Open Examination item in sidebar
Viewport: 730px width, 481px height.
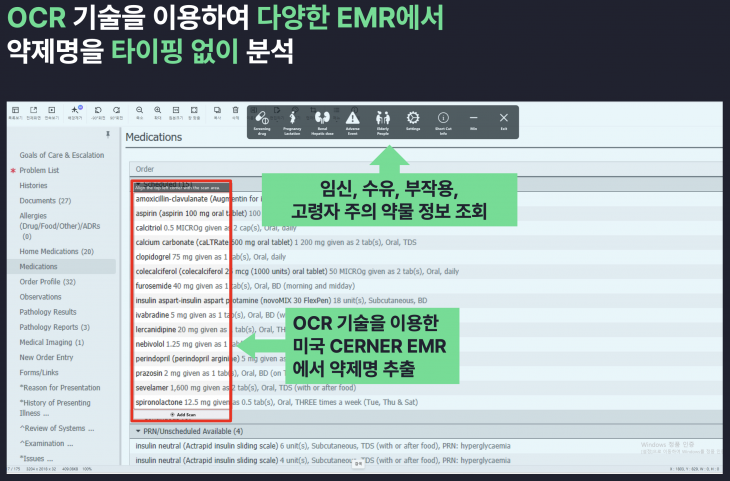(x=46, y=443)
